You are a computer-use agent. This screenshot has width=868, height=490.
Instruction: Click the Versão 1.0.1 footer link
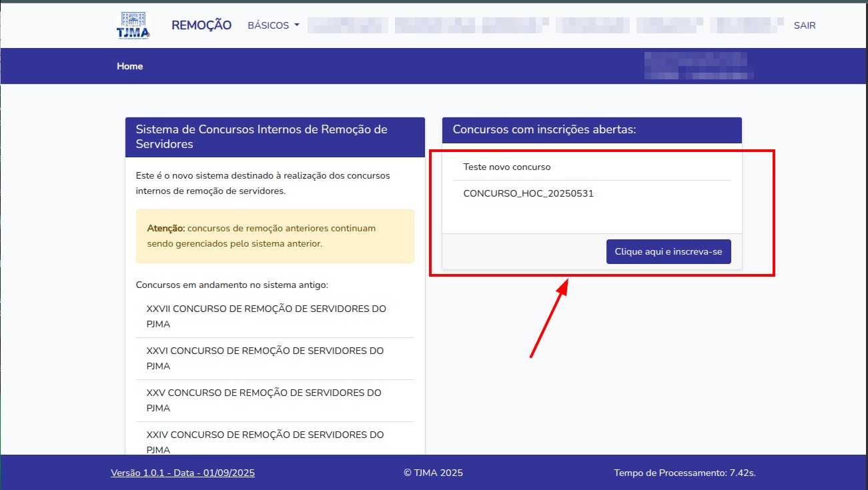coord(183,473)
